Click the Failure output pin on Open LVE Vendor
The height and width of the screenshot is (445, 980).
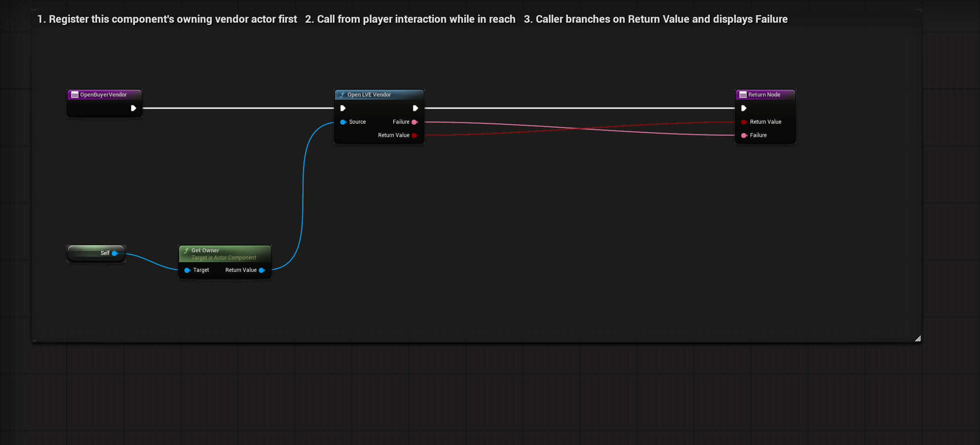coord(415,122)
